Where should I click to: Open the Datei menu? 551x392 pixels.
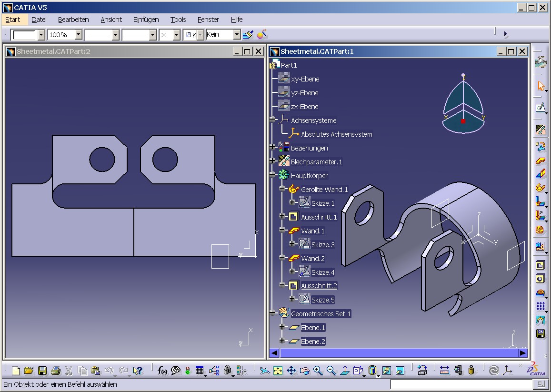pyautogui.click(x=39, y=20)
